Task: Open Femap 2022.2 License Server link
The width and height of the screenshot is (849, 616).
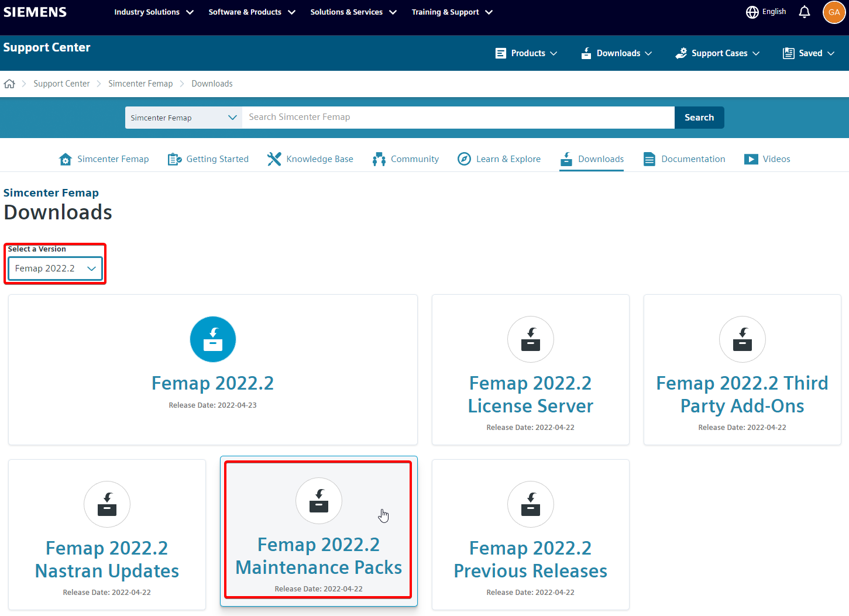Action: (531, 395)
